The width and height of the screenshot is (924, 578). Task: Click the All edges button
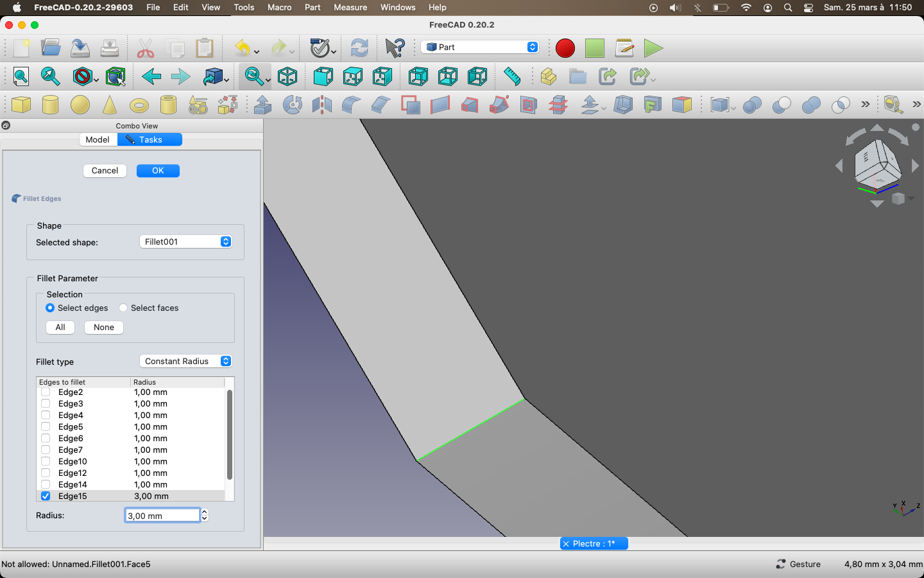click(60, 327)
